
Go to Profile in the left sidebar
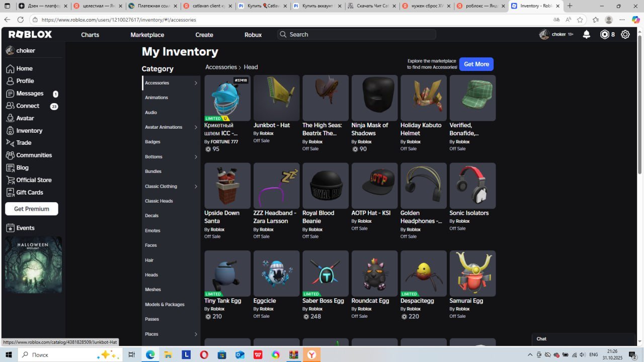20,81
